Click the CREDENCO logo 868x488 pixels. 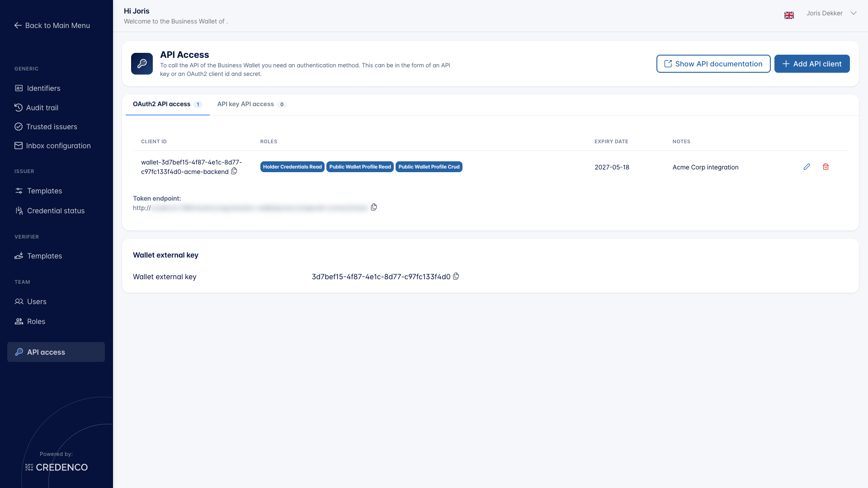point(56,467)
